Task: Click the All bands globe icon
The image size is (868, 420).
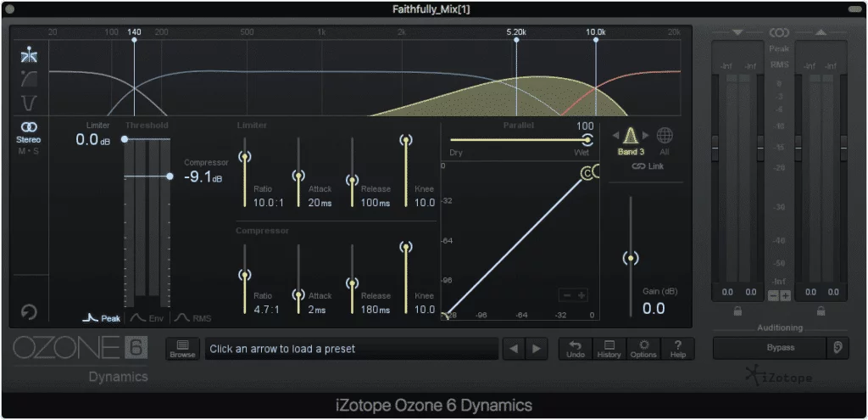Action: coord(665,136)
